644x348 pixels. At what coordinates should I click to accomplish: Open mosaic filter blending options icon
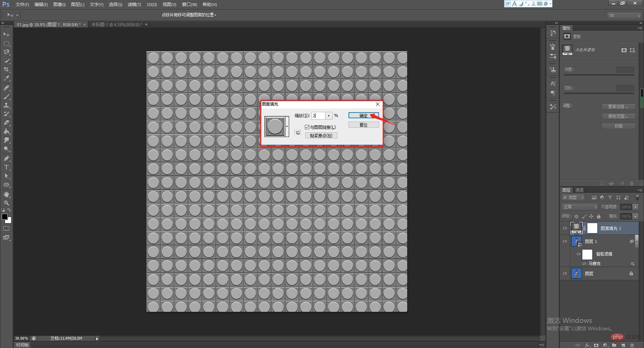point(633,264)
